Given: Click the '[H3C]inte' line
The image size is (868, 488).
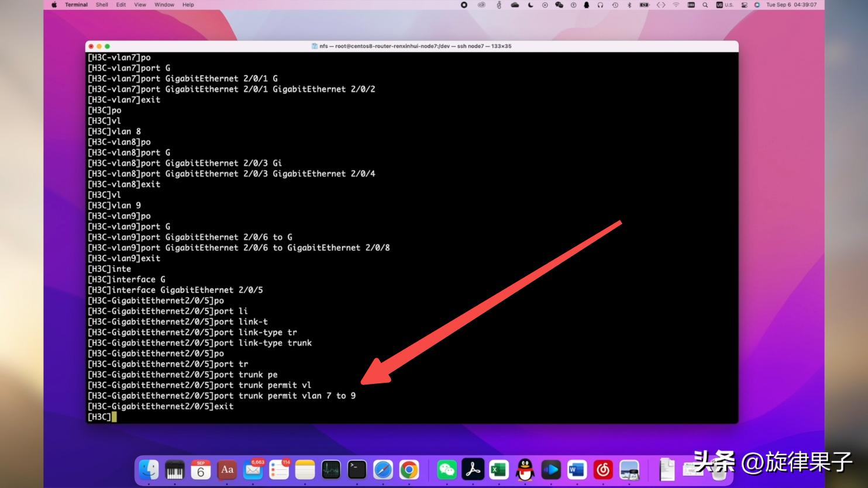Looking at the screenshot, I should [109, 269].
